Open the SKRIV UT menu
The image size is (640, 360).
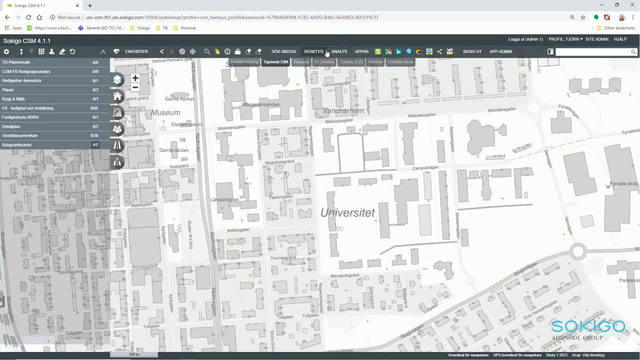(x=472, y=52)
